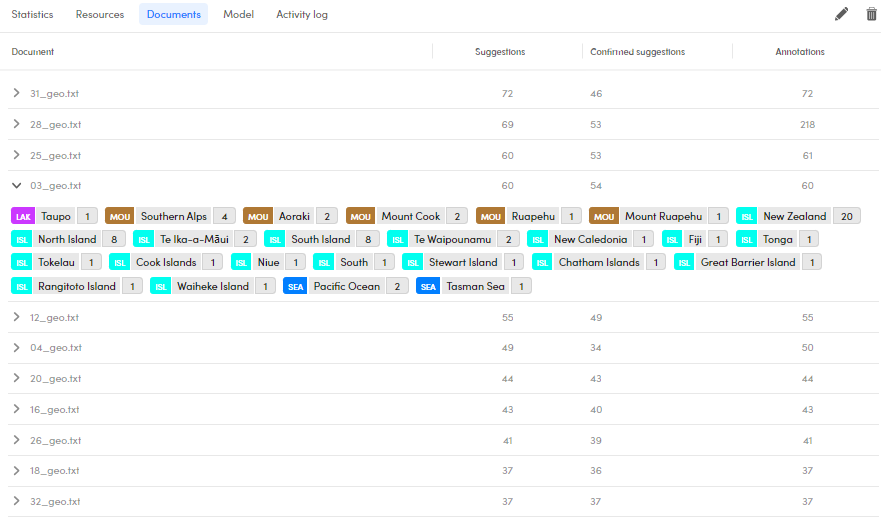This screenshot has height=517, width=881.
Task: Click the SEA tag beside Tasman Sea
Action: [x=428, y=286]
